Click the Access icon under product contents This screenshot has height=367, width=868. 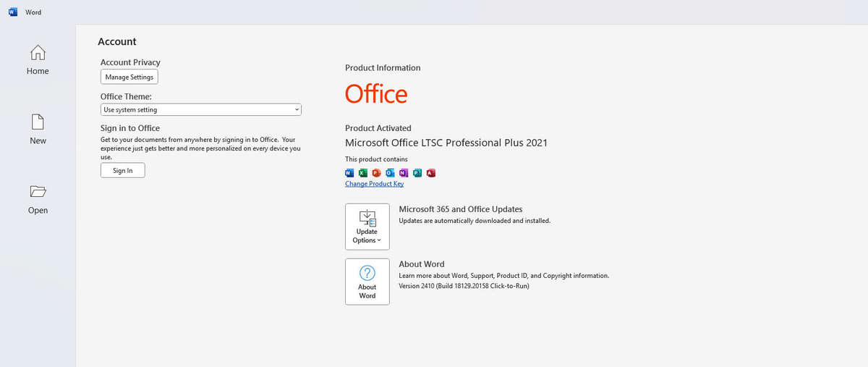tap(431, 172)
